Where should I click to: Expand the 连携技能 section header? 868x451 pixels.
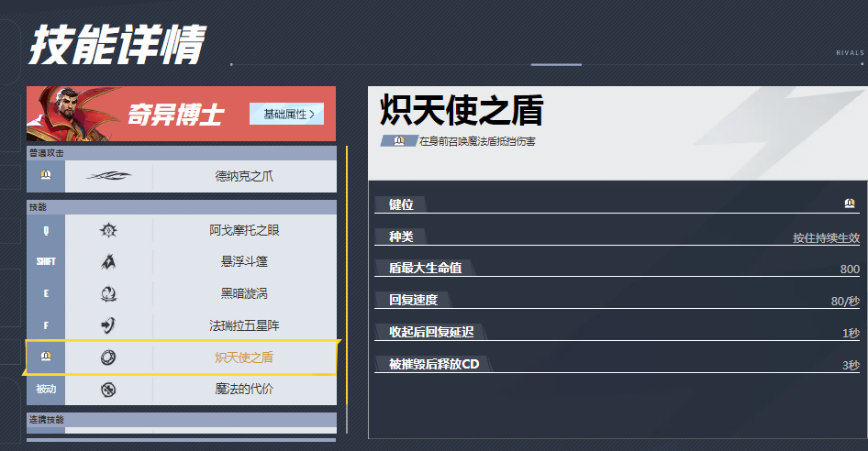tap(182, 420)
